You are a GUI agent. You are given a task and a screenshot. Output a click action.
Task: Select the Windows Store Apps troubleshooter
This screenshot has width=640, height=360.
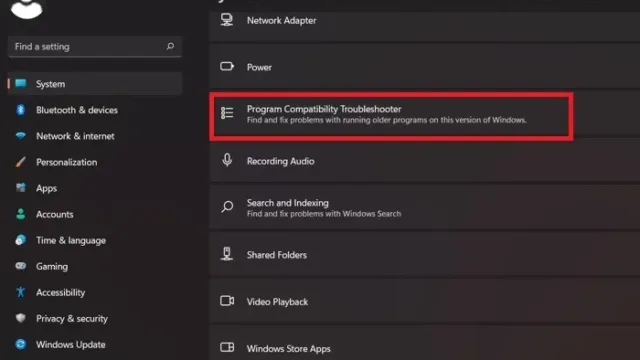click(424, 343)
